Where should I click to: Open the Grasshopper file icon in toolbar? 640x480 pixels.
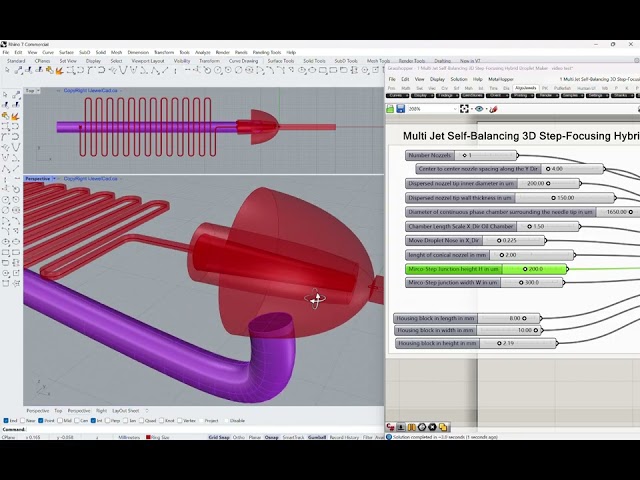[x=390, y=109]
